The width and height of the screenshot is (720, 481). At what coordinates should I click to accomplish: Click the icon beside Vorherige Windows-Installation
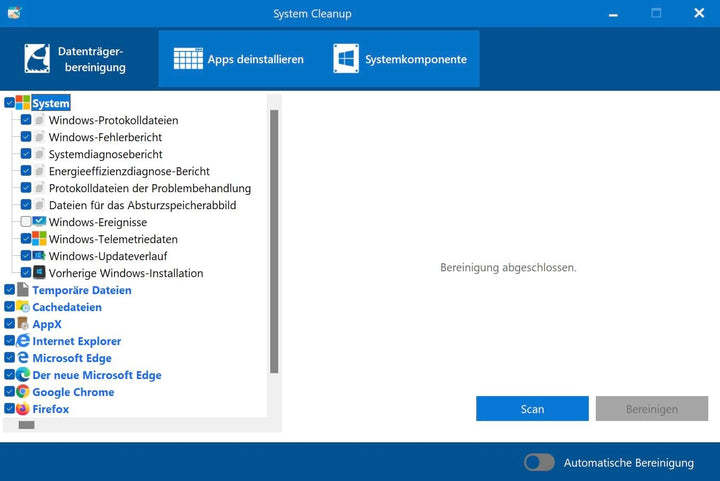(x=39, y=272)
